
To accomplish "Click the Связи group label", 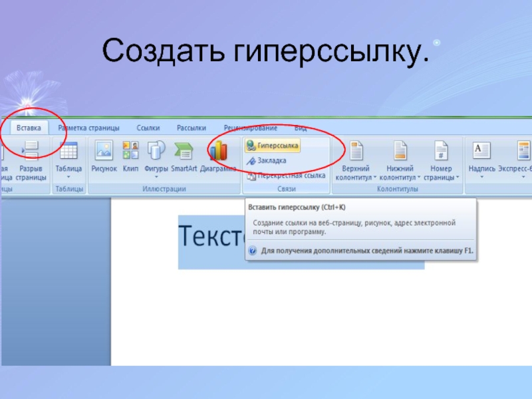I will tap(287, 189).
